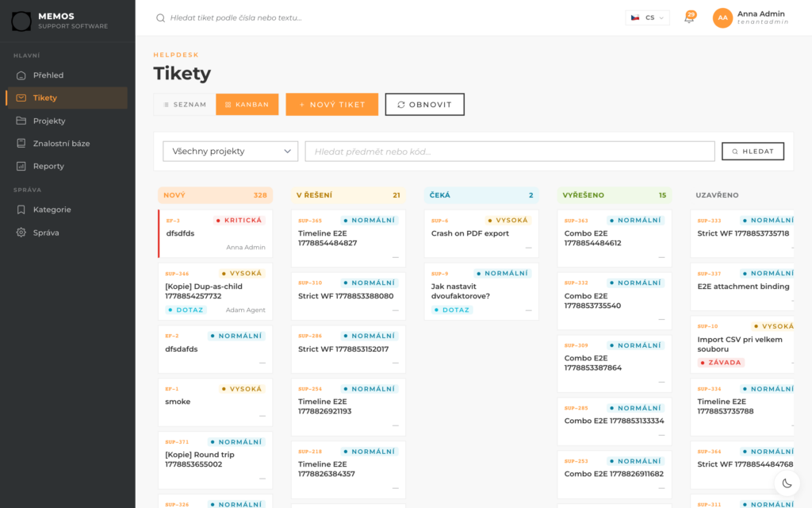The image size is (812, 508).
Task: Switch to Kanban view
Action: (x=247, y=105)
